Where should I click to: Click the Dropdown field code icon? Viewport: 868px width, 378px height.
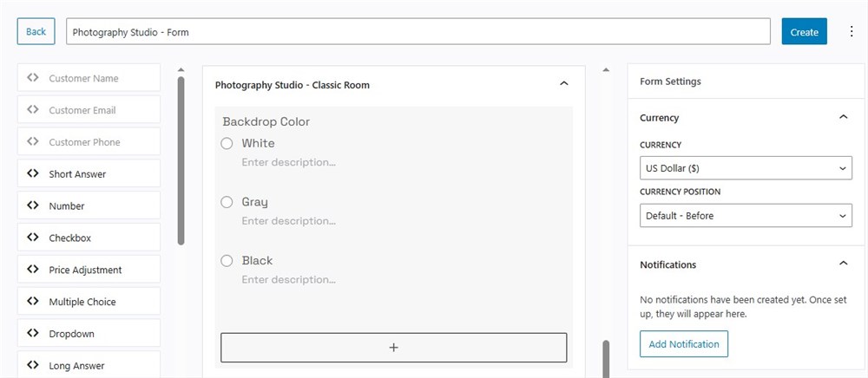point(33,334)
